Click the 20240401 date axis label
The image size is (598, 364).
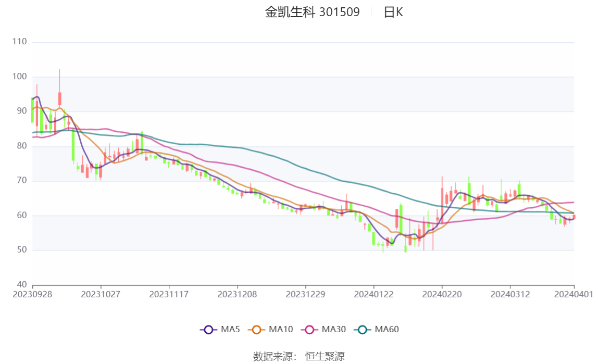coord(574,295)
